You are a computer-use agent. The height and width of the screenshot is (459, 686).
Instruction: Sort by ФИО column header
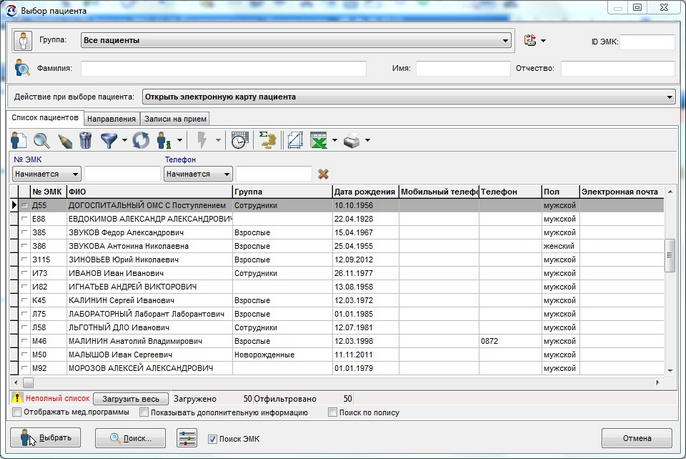(149, 192)
